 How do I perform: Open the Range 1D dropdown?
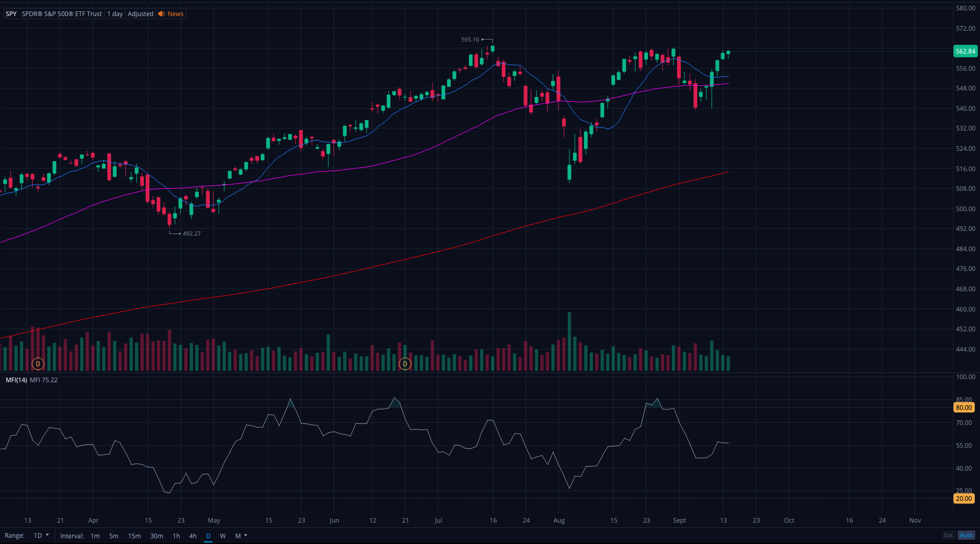[x=41, y=536]
